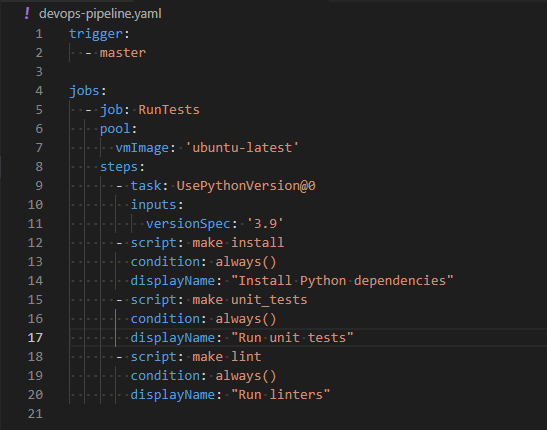This screenshot has height=430, width=547.
Task: Click the jobs keyword
Action: pos(84,91)
